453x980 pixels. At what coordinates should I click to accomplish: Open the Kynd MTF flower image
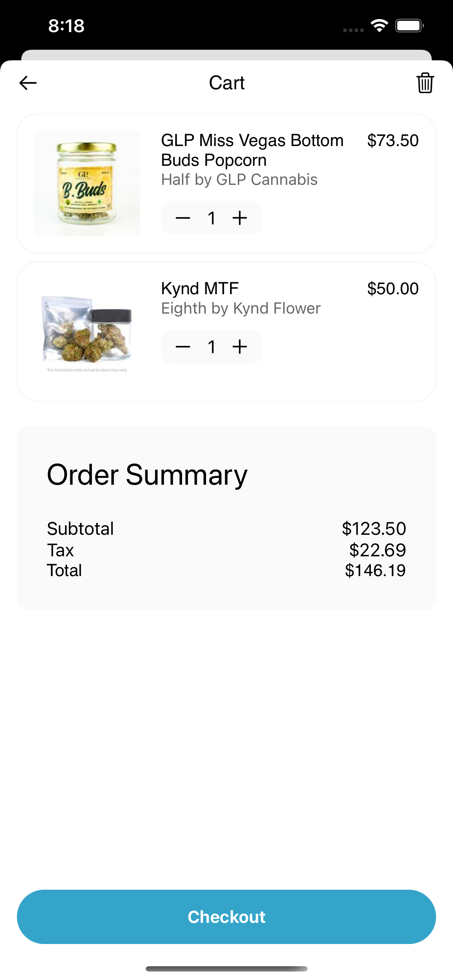coord(87,332)
